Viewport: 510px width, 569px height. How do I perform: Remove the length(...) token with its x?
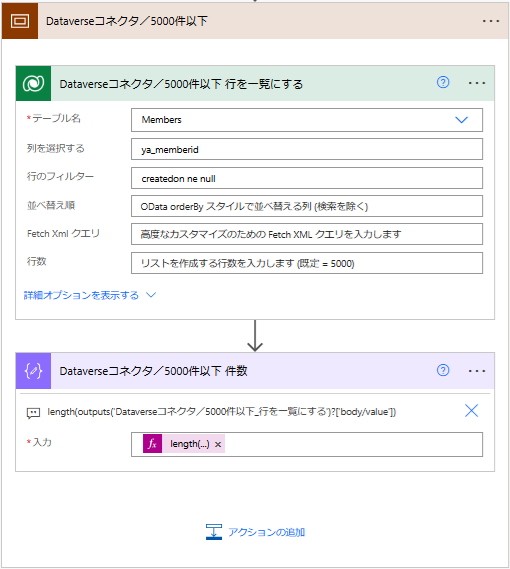pos(218,444)
